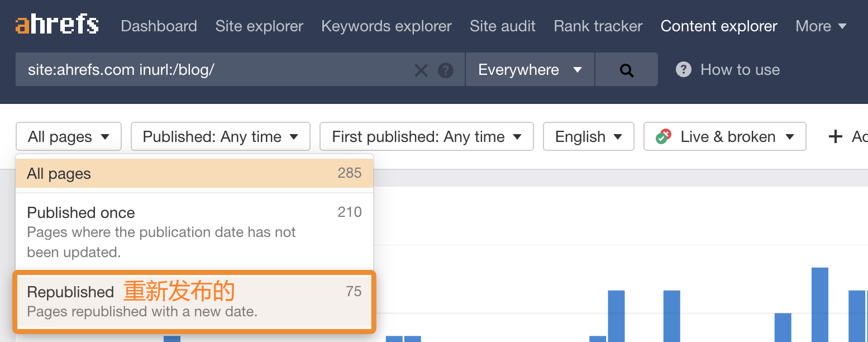The image size is (868, 342).
Task: Open the Published: Any time dropdown
Action: tap(220, 136)
